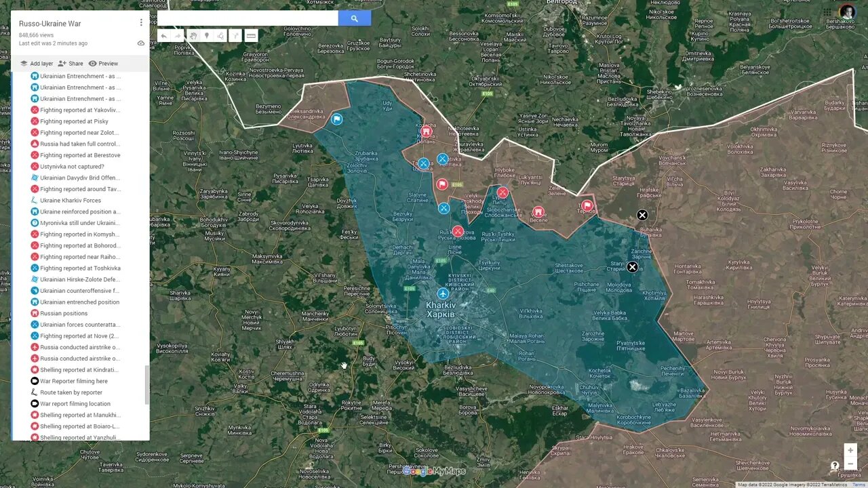The height and width of the screenshot is (488, 868).
Task: Zoom out with the minus button
Action: click(850, 464)
